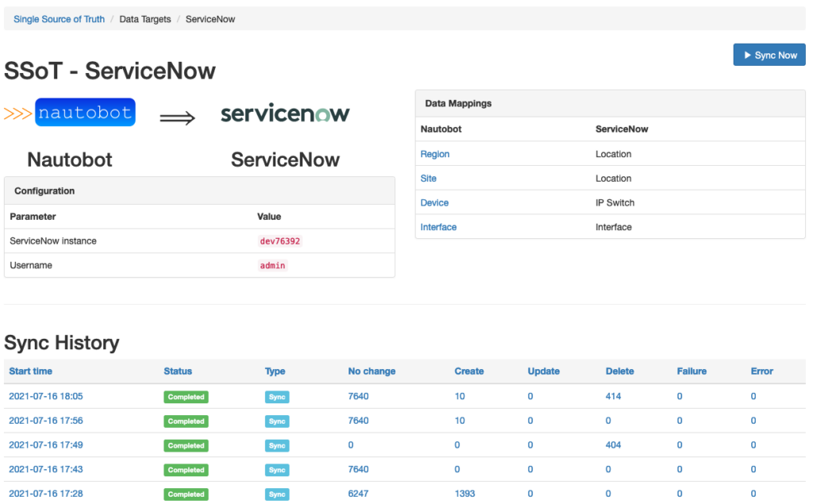Open the 2021-07-16 17:49 sync entry
This screenshot has width=813, height=504.
tap(45, 445)
